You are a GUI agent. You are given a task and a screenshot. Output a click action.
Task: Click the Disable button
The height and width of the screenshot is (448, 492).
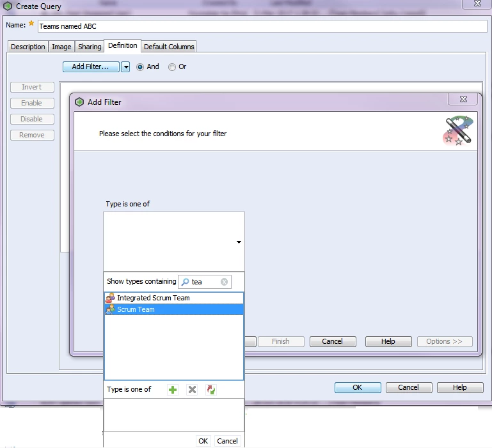(32, 119)
